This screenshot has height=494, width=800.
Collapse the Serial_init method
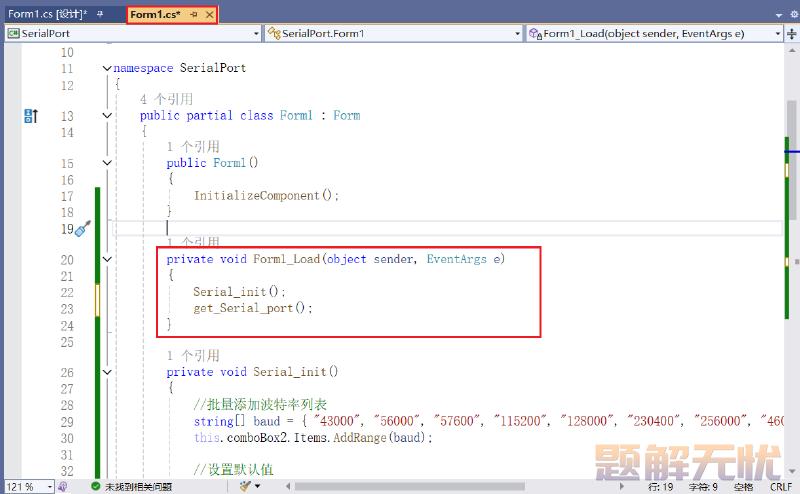[107, 372]
